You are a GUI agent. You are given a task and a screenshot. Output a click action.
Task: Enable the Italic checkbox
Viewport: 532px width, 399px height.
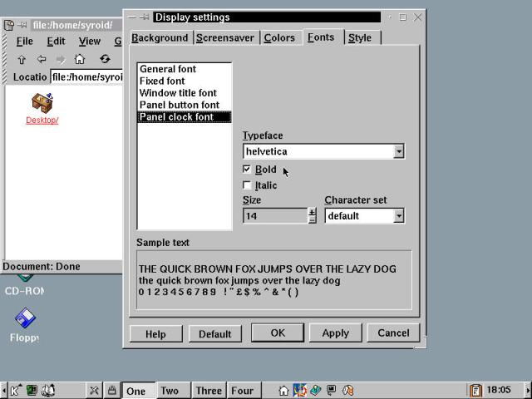tap(247, 185)
